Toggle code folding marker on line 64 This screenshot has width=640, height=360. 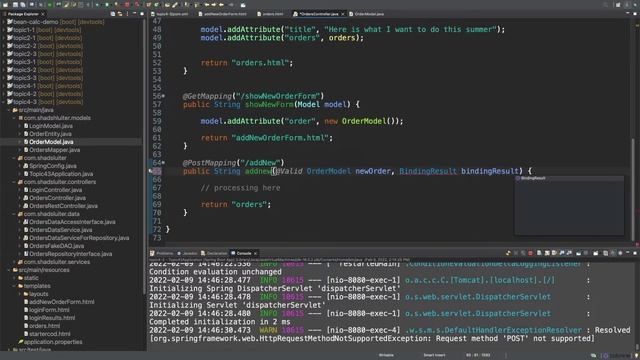163,163
